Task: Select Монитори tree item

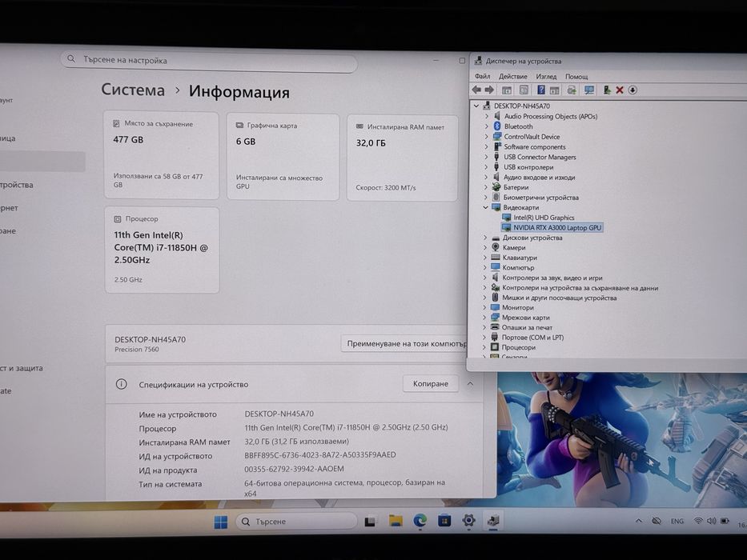Action: pyautogui.click(x=517, y=307)
